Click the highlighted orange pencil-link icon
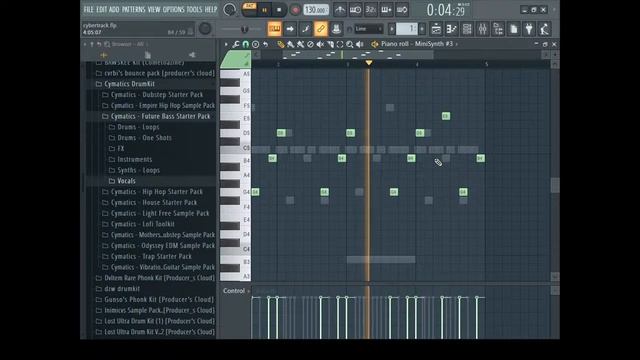 [321, 29]
